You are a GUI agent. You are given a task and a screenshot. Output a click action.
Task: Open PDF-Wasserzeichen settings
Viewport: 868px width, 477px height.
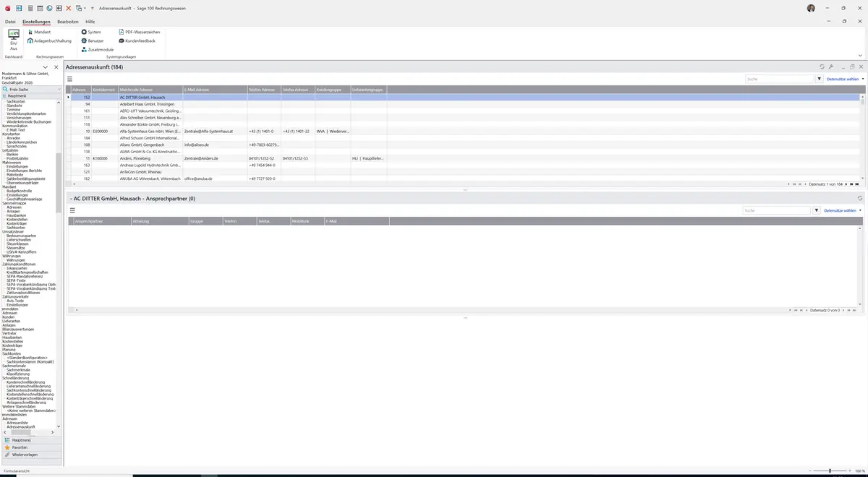point(139,32)
